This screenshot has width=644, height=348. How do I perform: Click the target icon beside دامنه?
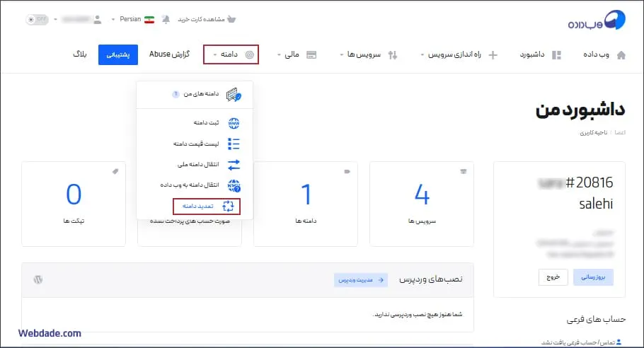(x=249, y=54)
